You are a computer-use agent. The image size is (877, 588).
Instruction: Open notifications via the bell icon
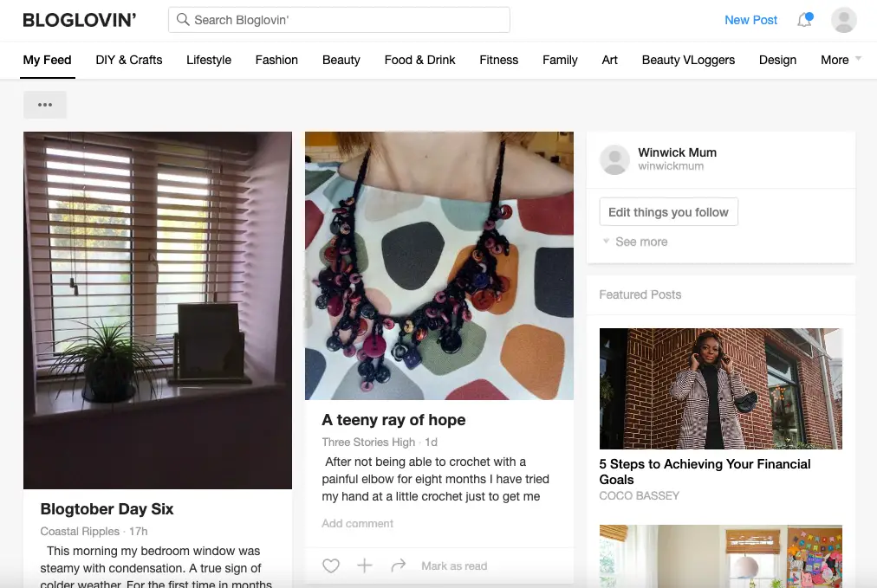(803, 19)
